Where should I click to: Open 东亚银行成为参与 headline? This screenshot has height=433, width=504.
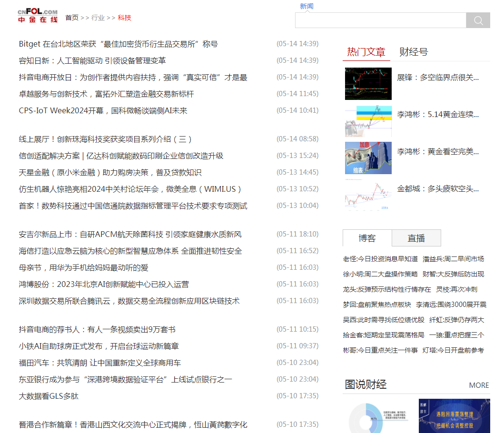pyautogui.click(x=125, y=380)
